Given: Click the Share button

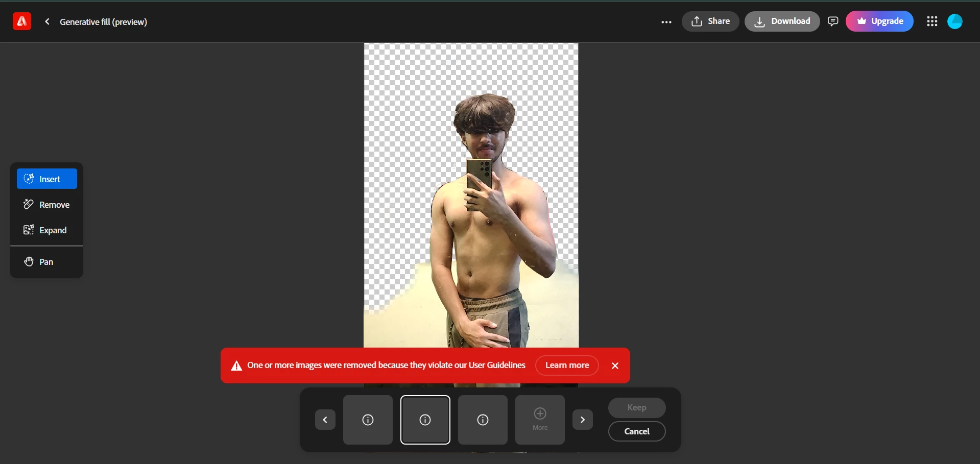Looking at the screenshot, I should tap(710, 21).
